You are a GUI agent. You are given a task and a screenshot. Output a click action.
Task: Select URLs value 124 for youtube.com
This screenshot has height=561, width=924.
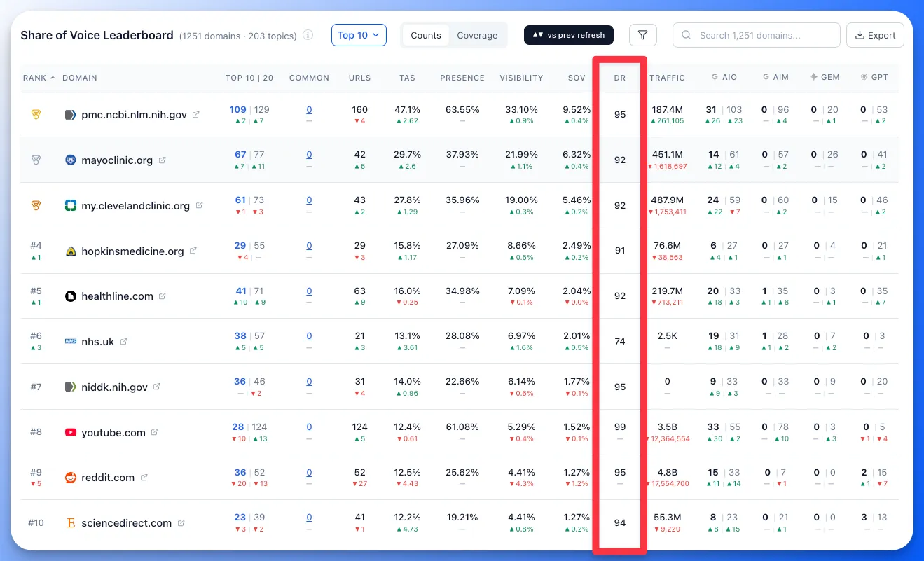(360, 427)
